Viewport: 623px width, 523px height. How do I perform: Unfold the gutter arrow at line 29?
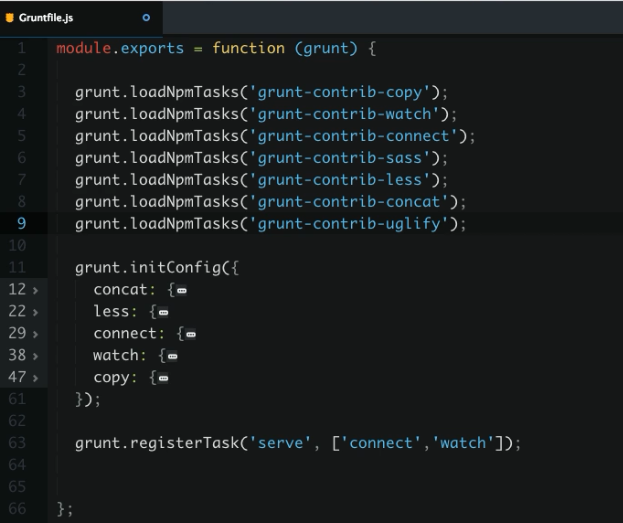click(35, 334)
